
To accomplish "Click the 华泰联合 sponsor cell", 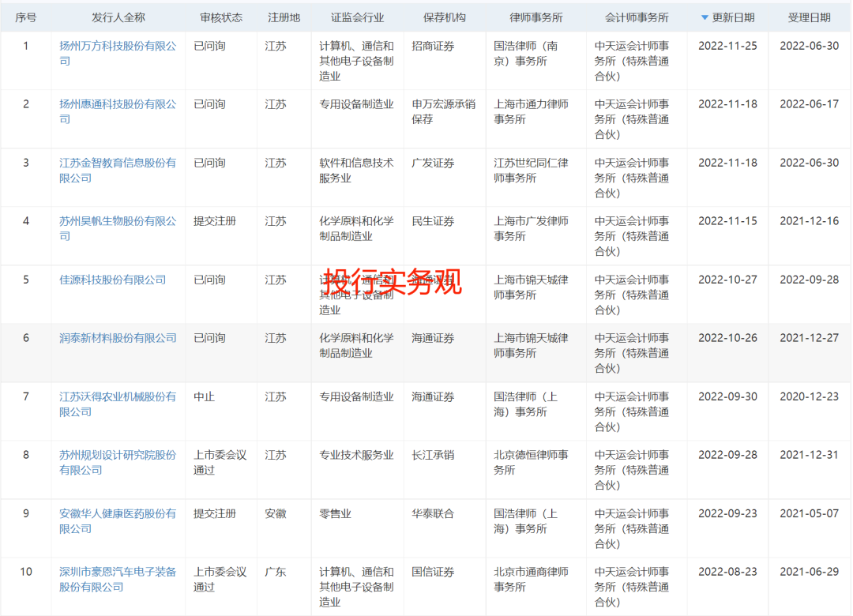I will [433, 513].
